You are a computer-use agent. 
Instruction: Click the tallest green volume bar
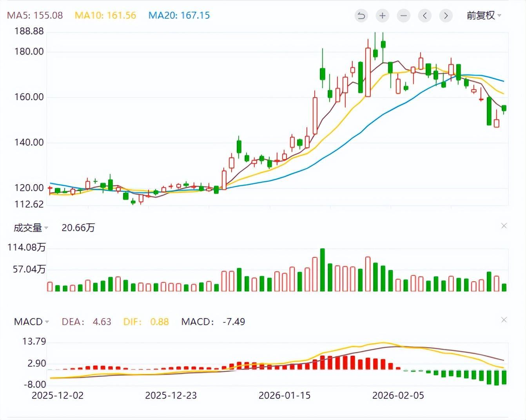[323, 270]
